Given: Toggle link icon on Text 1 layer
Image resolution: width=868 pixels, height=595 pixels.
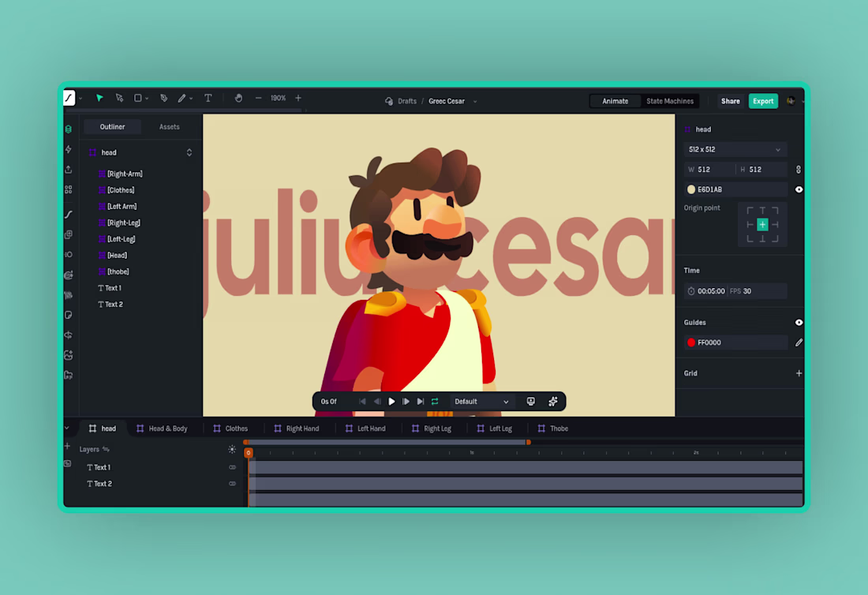Looking at the screenshot, I should [x=233, y=468].
